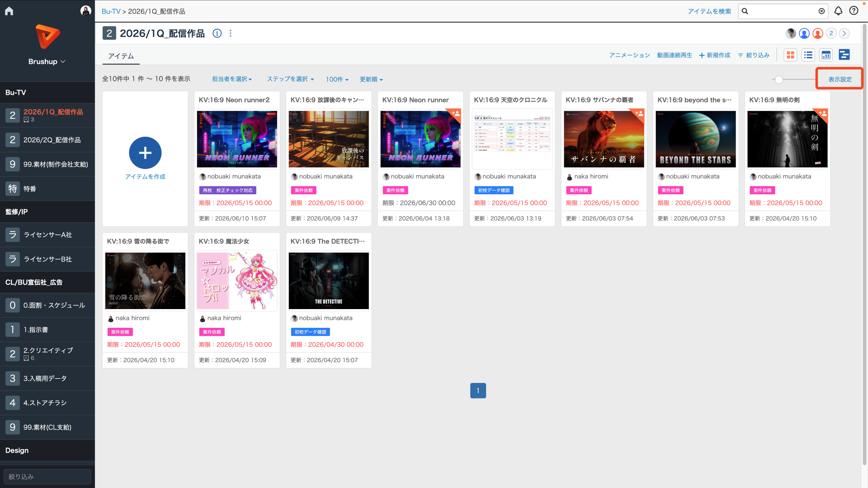Show the 2 additional members
Image resolution: width=868 pixels, height=488 pixels.
pos(831,33)
